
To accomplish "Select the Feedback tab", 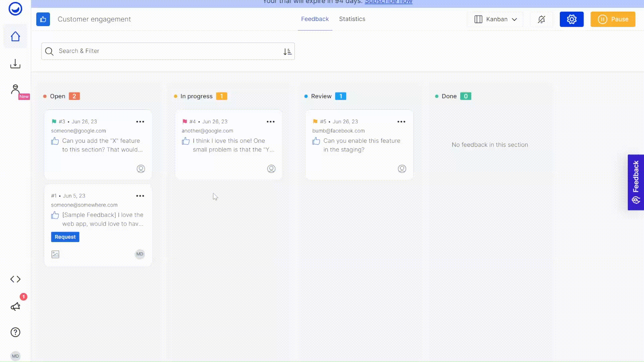I will (x=315, y=19).
